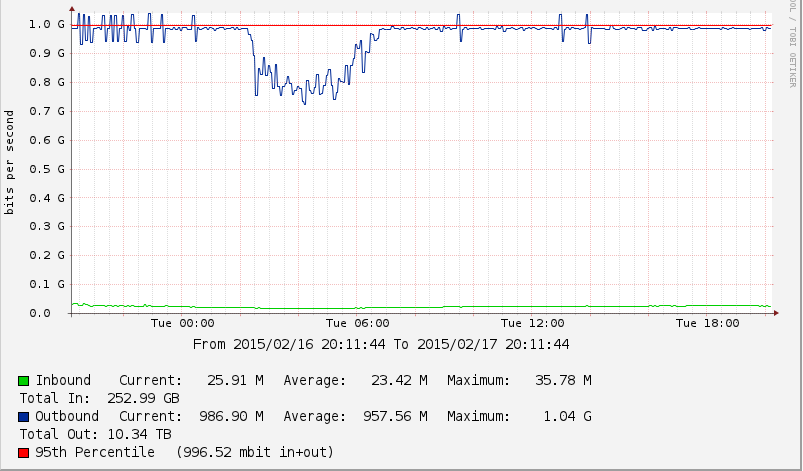
Task: Click the Total Out: 10.34 TB text
Action: coord(95,435)
